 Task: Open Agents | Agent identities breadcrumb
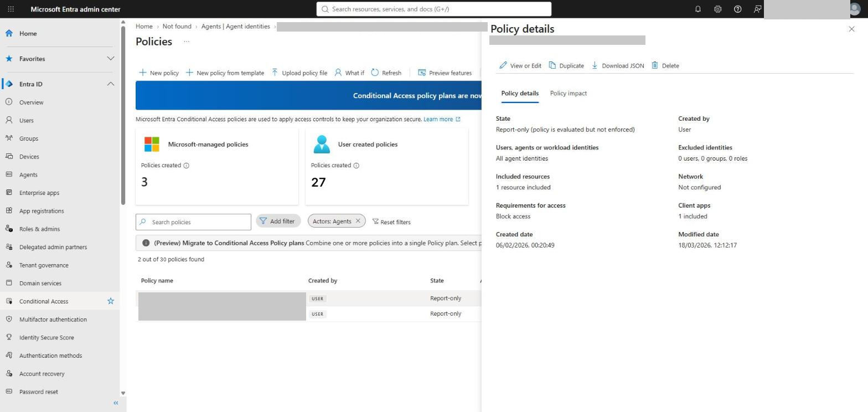236,27
